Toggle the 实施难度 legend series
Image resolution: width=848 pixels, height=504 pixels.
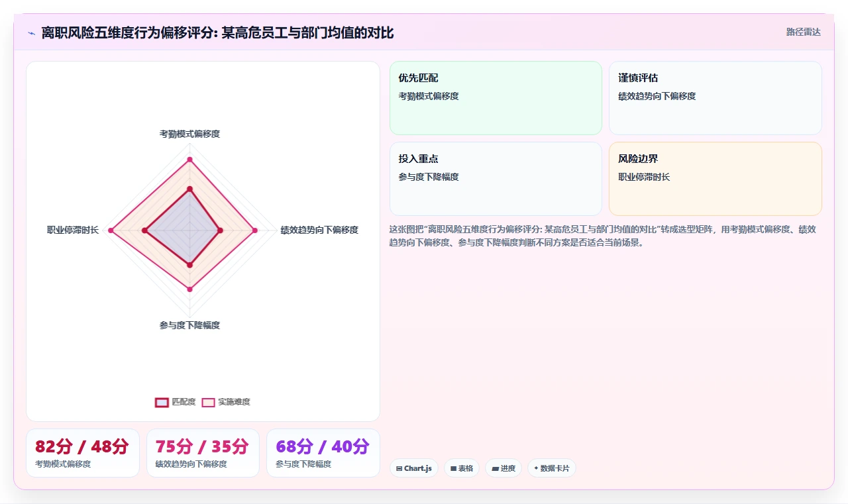226,402
